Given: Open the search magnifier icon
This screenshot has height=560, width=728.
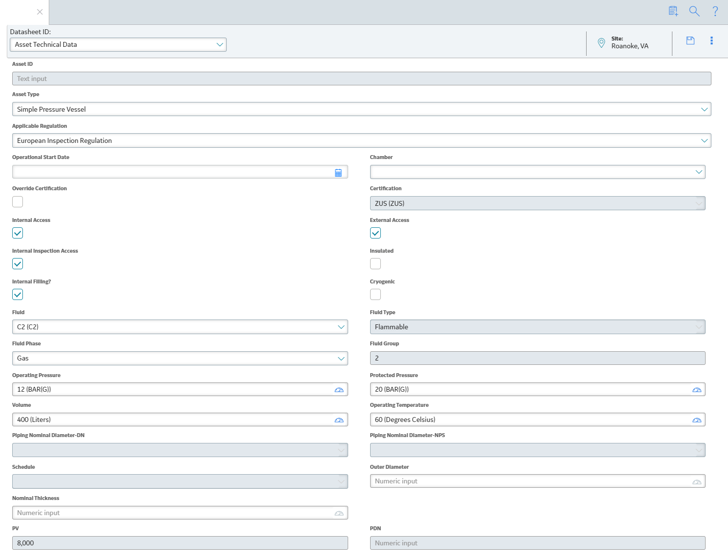Looking at the screenshot, I should [x=694, y=11].
